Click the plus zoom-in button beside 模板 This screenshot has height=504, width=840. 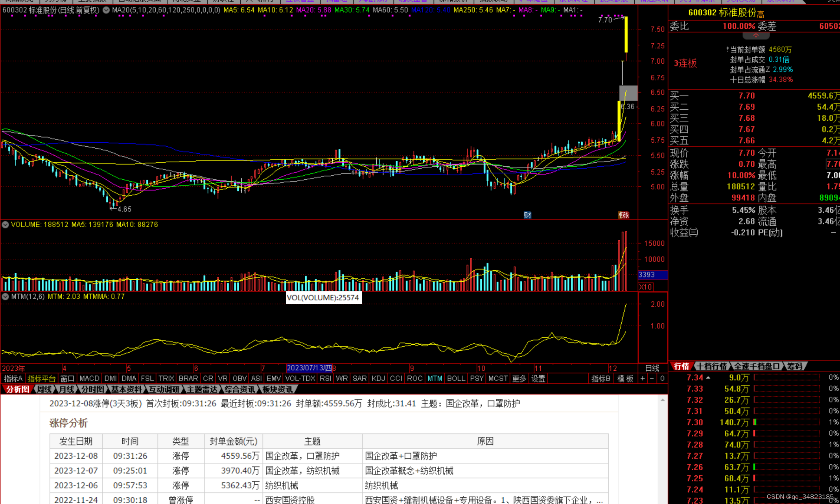[643, 378]
